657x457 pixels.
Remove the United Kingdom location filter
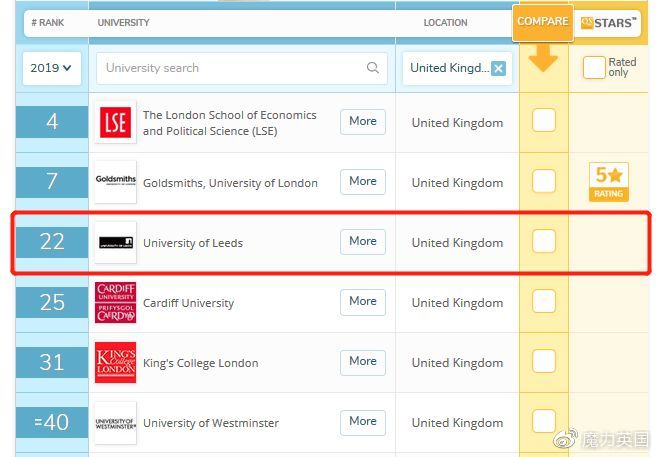pos(498,68)
